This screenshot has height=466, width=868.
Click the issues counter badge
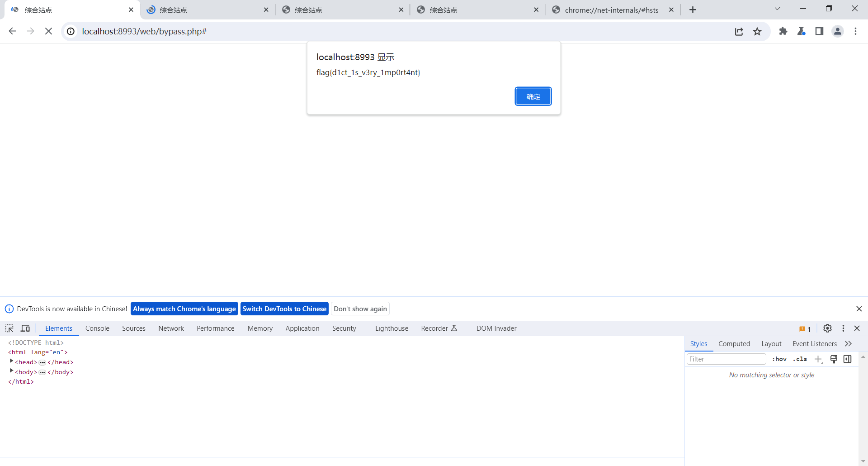pyautogui.click(x=805, y=329)
